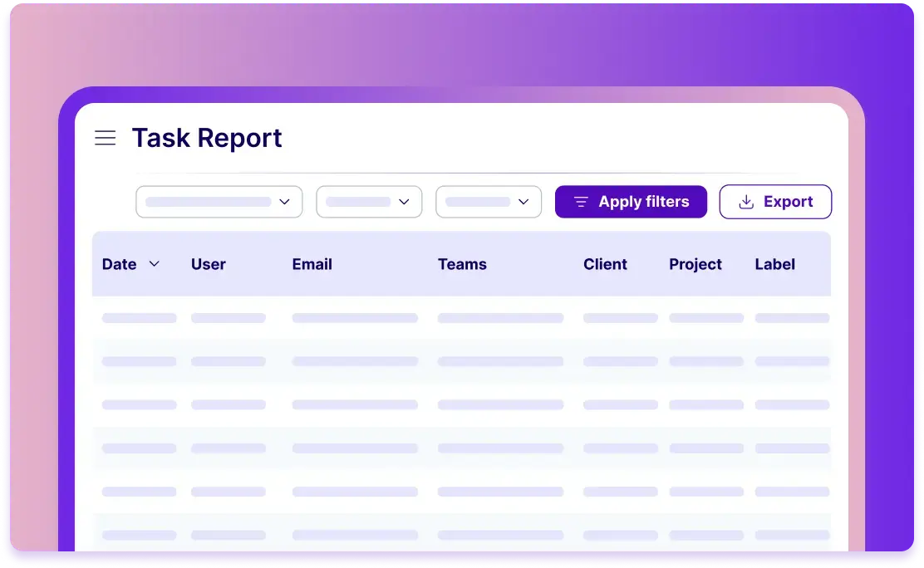Click the download icon in Export

point(746,202)
